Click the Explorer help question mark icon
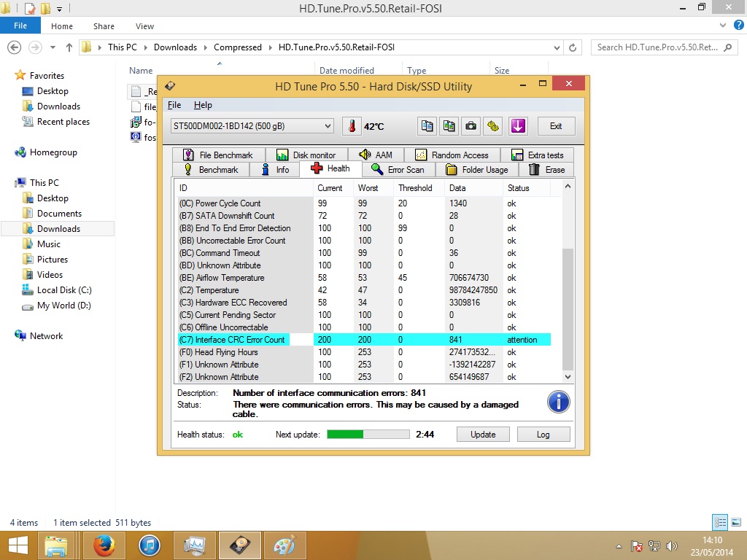The height and width of the screenshot is (560, 747). [738, 26]
